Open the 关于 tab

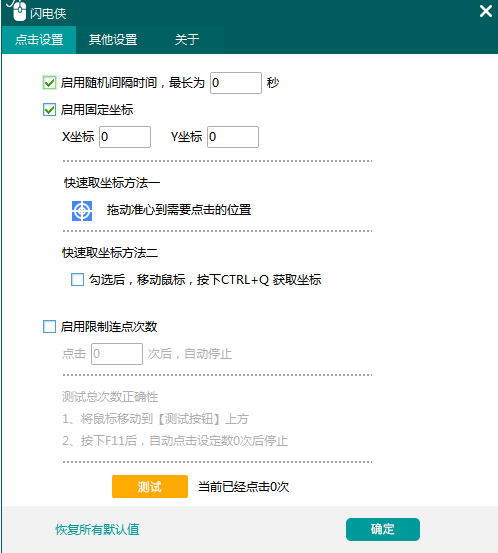[187, 40]
